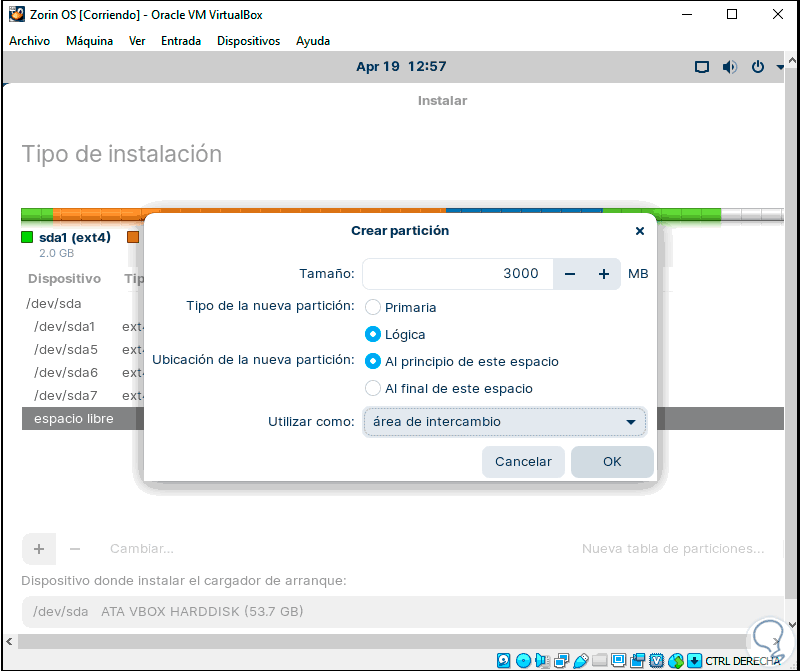Image resolution: width=801 pixels, height=671 pixels.
Task: Click the Tamaño size input field
Action: pyautogui.click(x=458, y=274)
